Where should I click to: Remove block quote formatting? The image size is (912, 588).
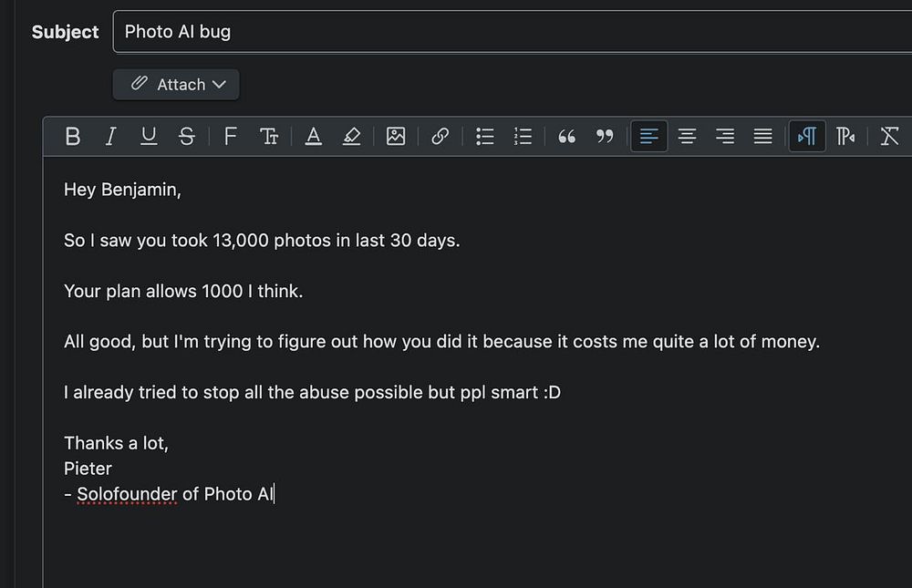[605, 137]
